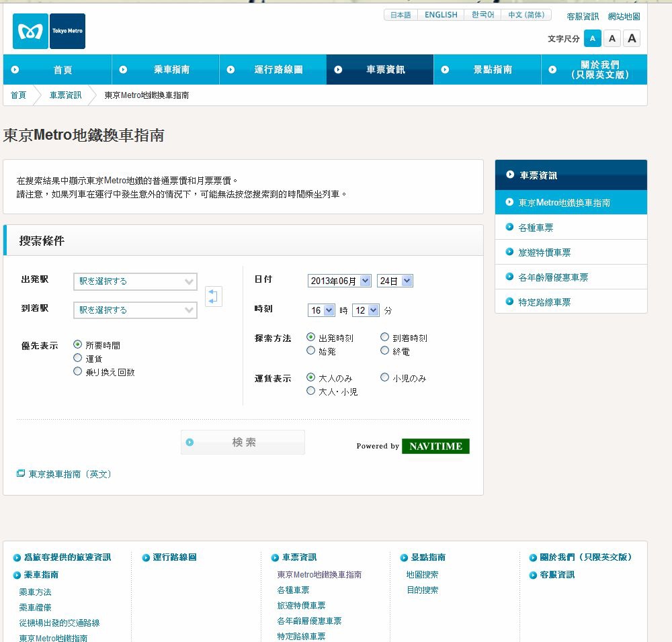This screenshot has width=672, height=642.
Task: Select 到着時刻 search method radio
Action: pyautogui.click(x=385, y=337)
